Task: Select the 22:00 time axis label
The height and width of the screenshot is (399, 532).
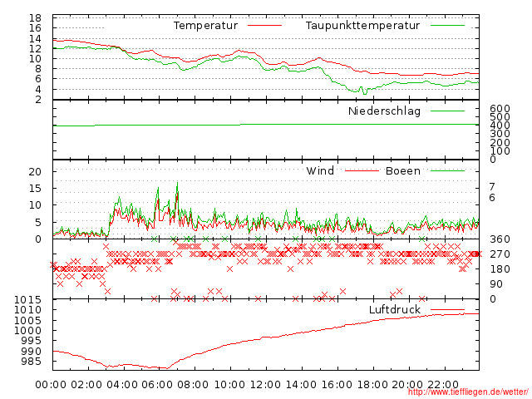Action: point(443,385)
